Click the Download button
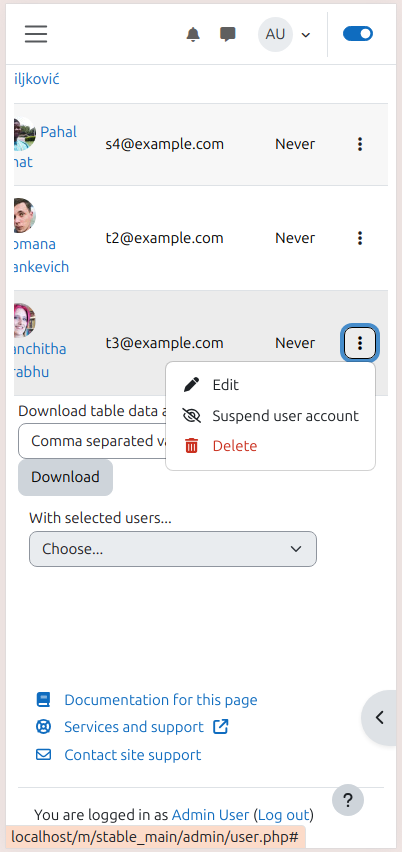 [x=65, y=477]
